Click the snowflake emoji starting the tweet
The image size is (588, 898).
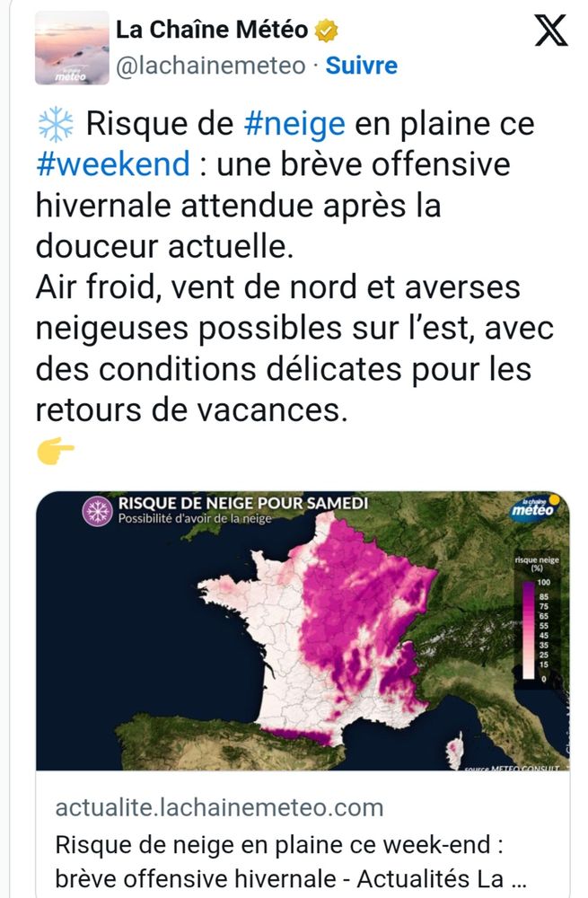(55, 124)
